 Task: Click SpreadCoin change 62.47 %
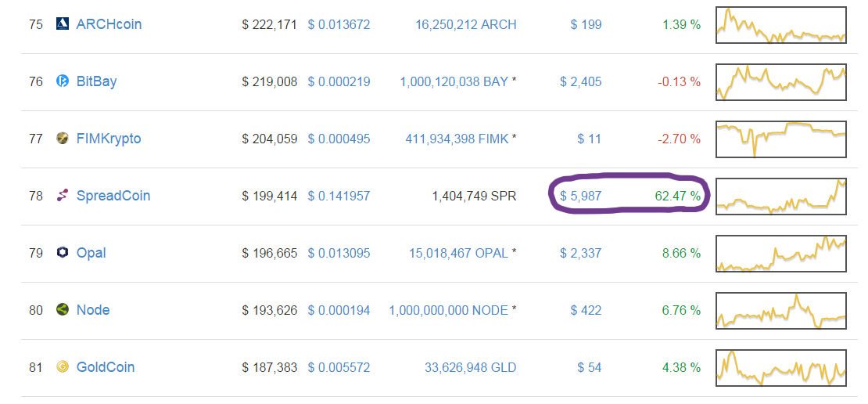[x=678, y=196]
